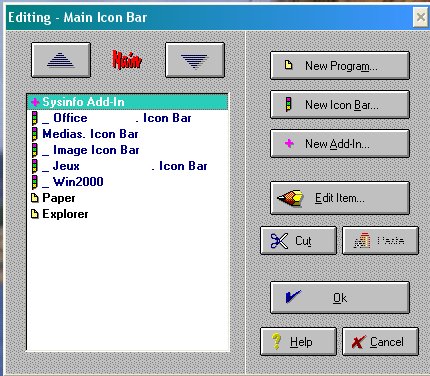Click the scissors icon on Cut
Screen dimensions: 430x376
[x=279, y=241]
